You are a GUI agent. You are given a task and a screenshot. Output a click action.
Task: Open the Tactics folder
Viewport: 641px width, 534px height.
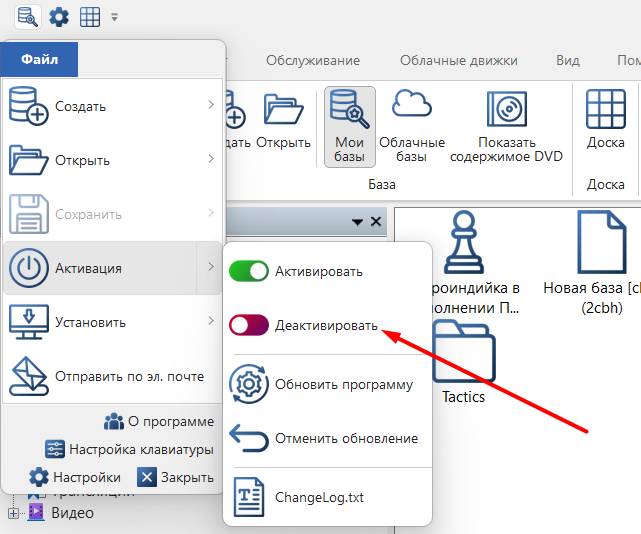coord(463,357)
